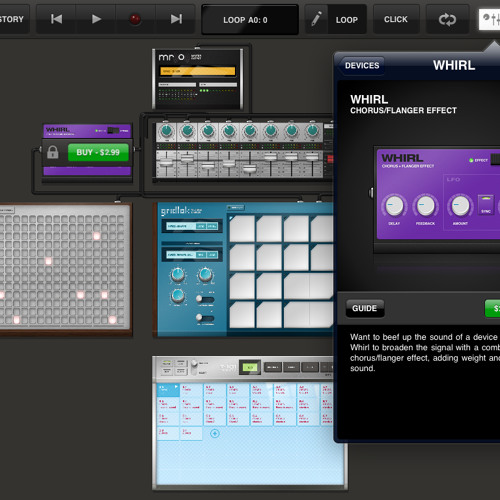Click the DELAY knob on Whirl preview
Image resolution: width=500 pixels, height=500 pixels.
(394, 205)
